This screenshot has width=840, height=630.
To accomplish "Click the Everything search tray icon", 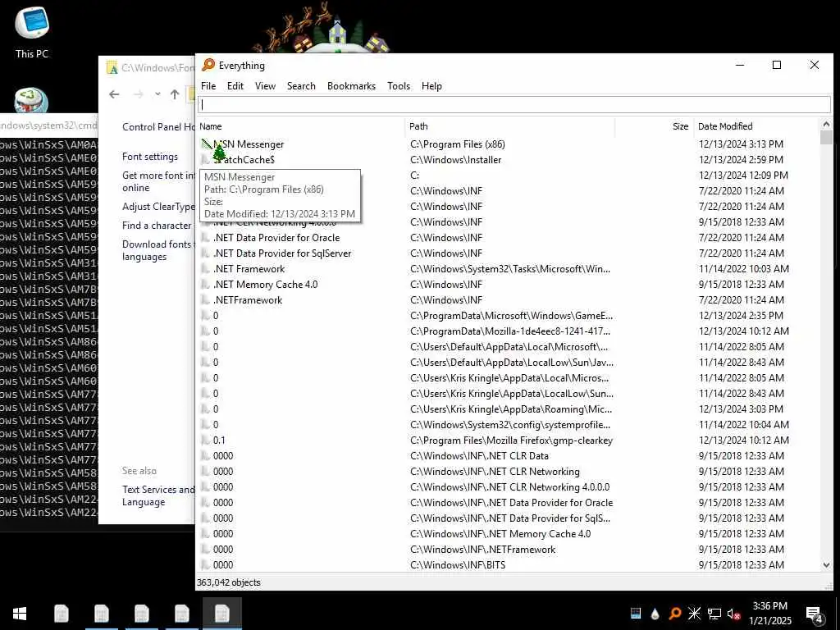I will tap(675, 614).
